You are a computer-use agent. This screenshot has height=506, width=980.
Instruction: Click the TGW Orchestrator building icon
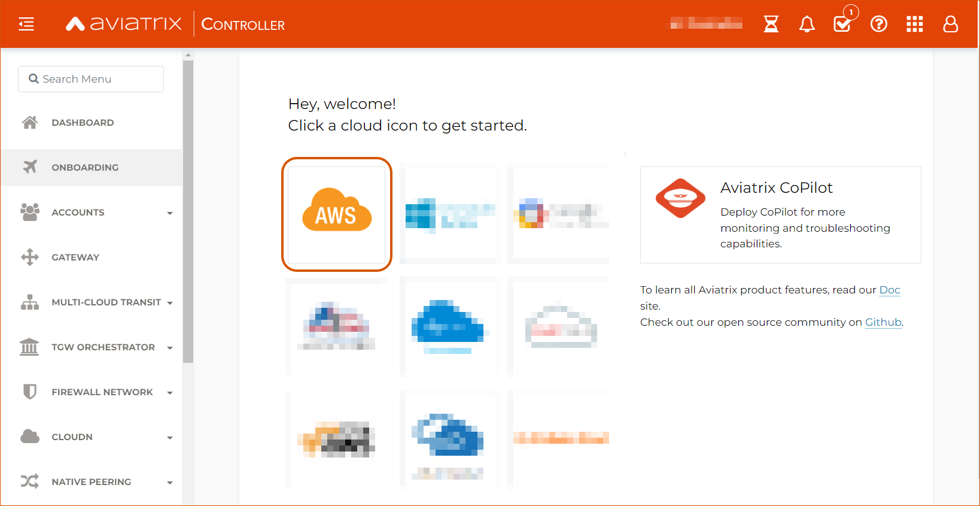(29, 347)
